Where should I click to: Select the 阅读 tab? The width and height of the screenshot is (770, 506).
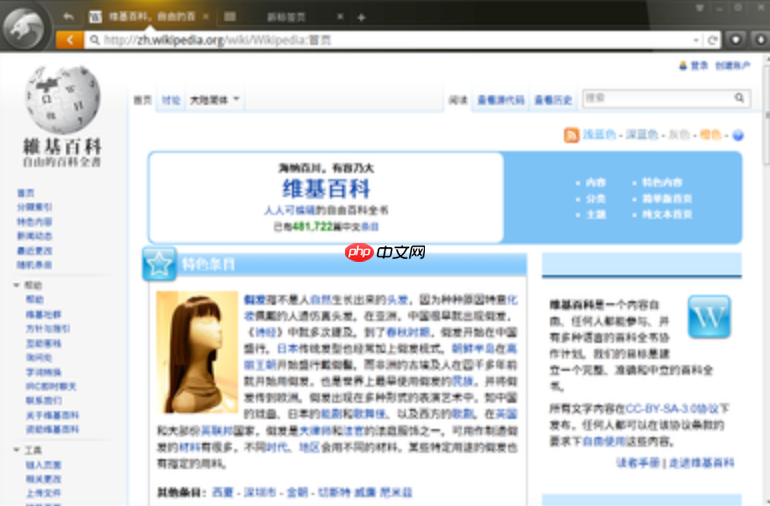coord(458,100)
